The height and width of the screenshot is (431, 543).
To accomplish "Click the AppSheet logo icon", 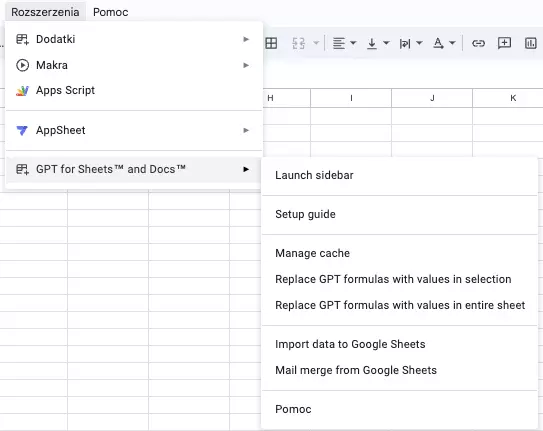I will coord(22,131).
